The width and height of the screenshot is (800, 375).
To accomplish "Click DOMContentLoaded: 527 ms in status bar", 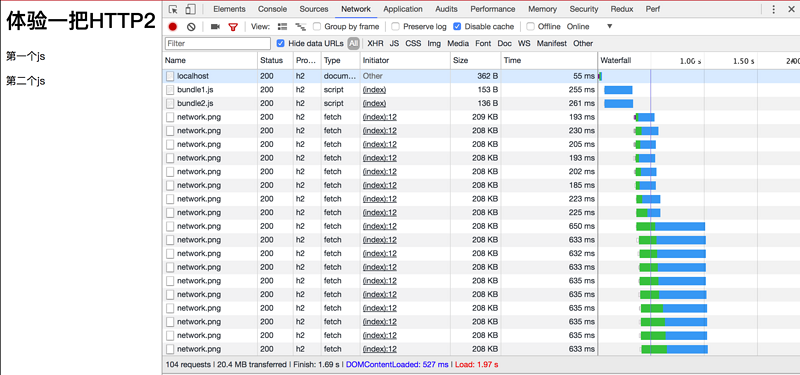I will coord(397,365).
